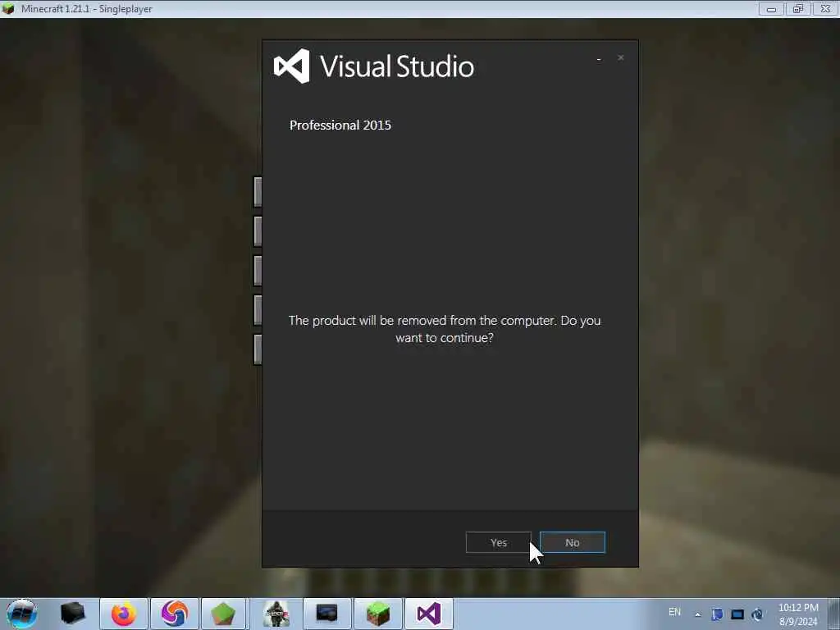Viewport: 840px width, 630px height.
Task: Click the removal confirmation message text
Action: coord(445,329)
